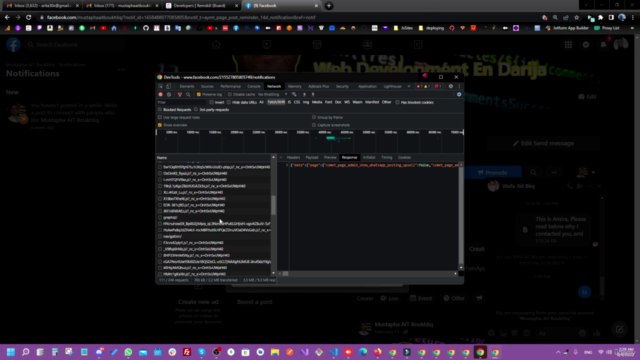This screenshot has height=360, width=640.
Task: Open the Facebook menu grid icon
Action: 568,44
